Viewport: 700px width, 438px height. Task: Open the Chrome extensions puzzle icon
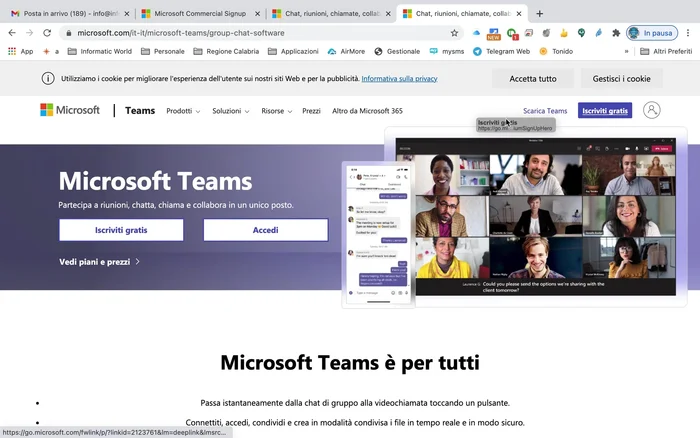click(x=616, y=33)
